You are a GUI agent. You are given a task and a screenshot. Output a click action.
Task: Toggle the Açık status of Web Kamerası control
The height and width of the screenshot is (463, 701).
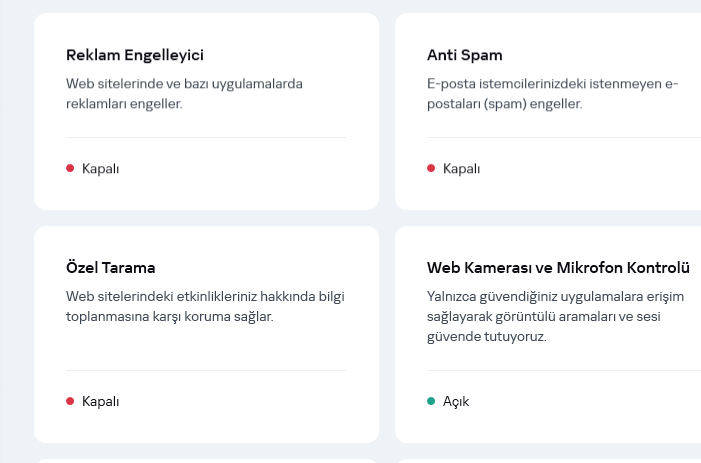coord(456,402)
